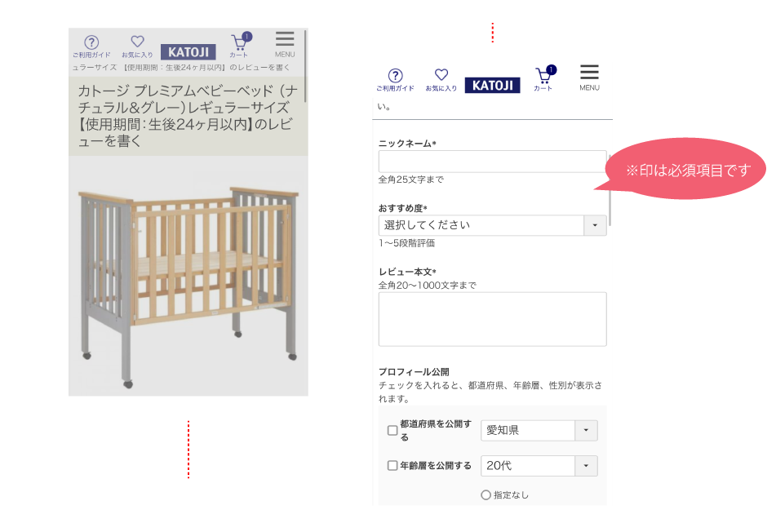The height and width of the screenshot is (532, 776).
Task: Open MENU hamburger in left header
Action: (285, 45)
